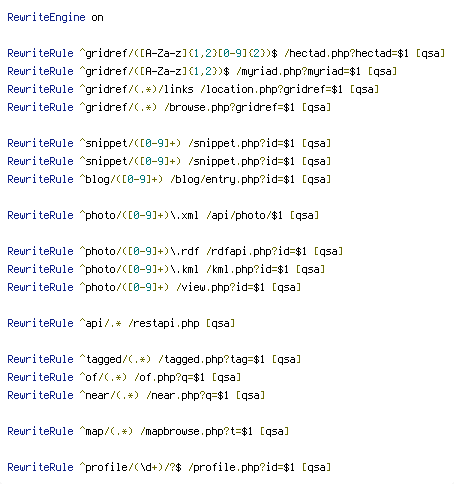Click /api/photo/$1 rewrite target
The height and width of the screenshot is (484, 454).
coord(244,215)
